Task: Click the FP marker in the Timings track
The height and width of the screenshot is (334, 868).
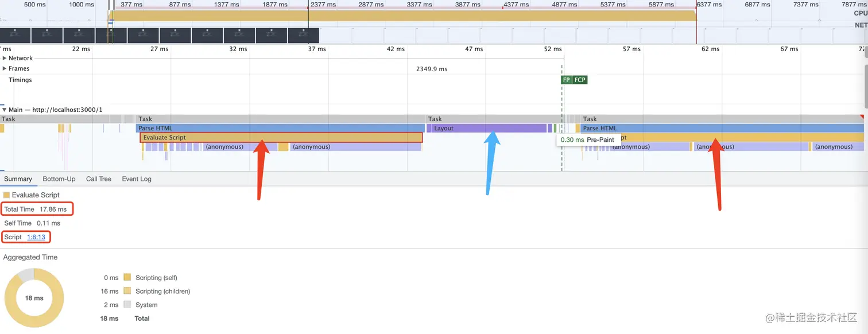Action: (x=566, y=80)
